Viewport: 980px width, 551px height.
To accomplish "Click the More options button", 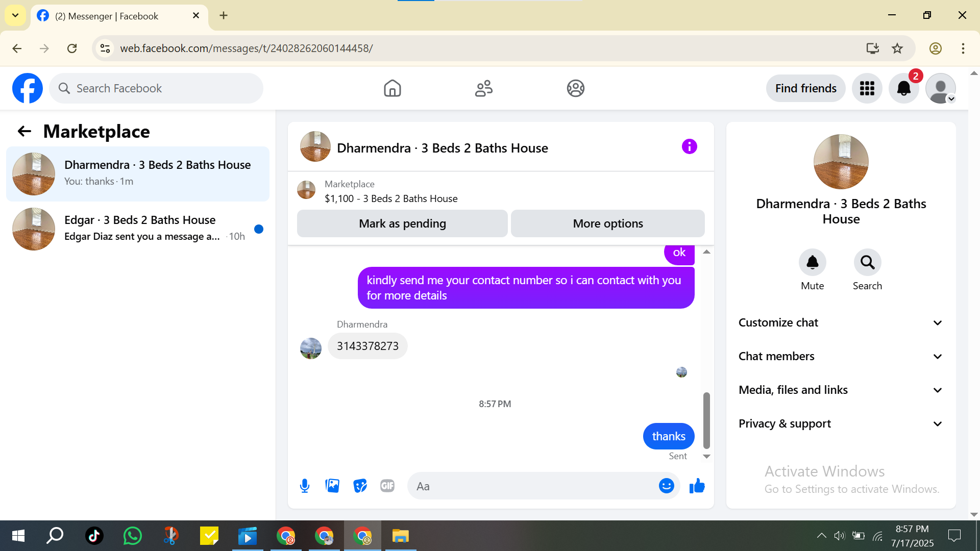I will point(607,223).
